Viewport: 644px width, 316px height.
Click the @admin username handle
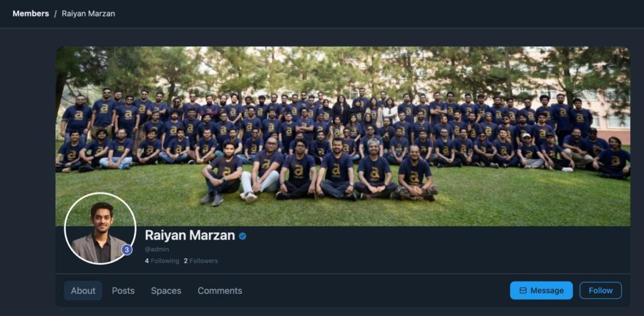(157, 249)
